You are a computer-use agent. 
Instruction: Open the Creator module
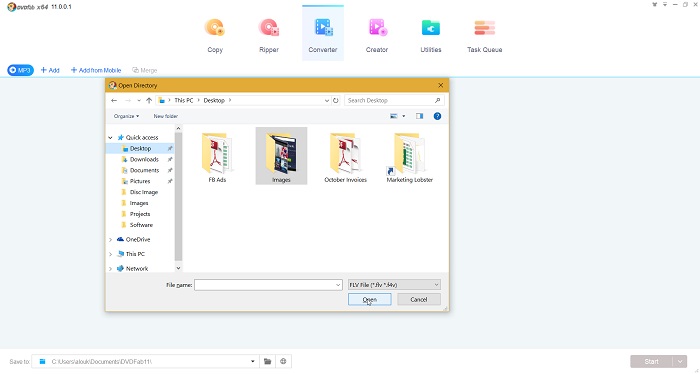tap(377, 35)
